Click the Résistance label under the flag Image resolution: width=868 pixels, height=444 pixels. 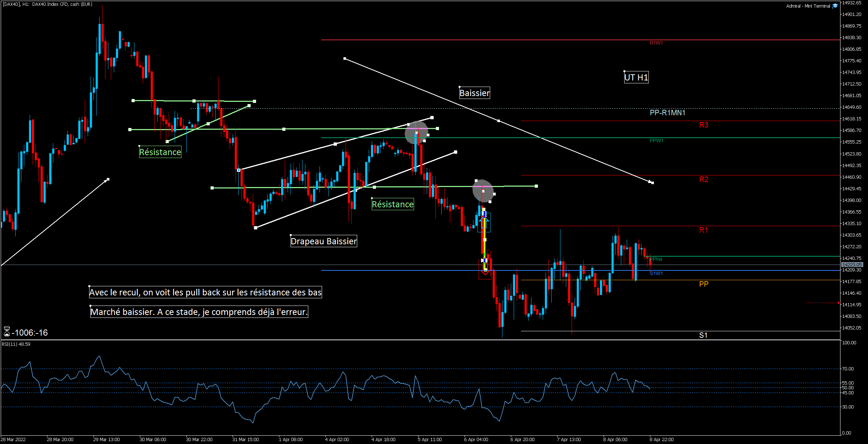click(x=393, y=204)
